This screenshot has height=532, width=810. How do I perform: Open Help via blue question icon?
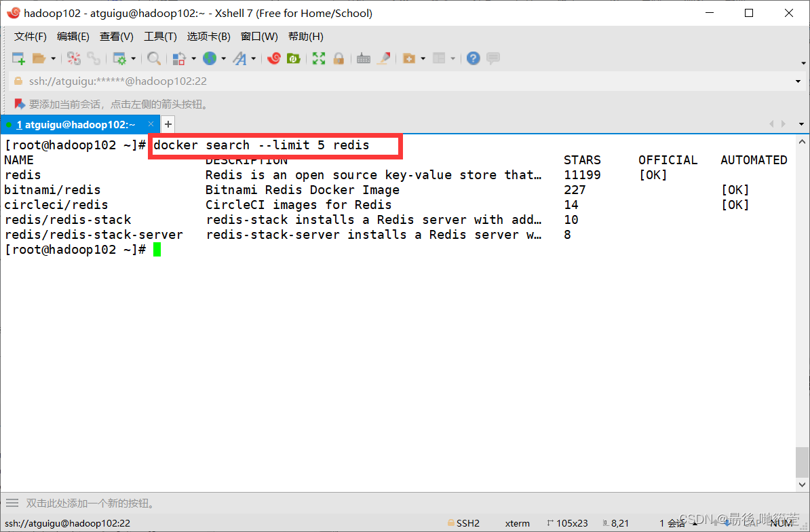[474, 58]
